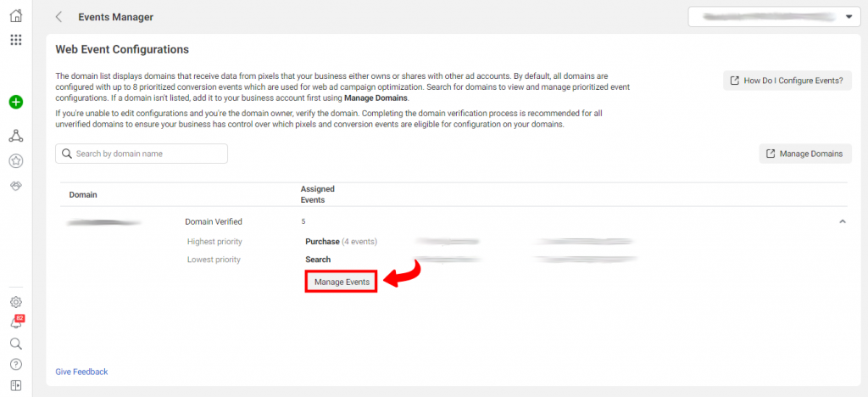
Task: Click the Search by domain name field
Action: pos(142,154)
